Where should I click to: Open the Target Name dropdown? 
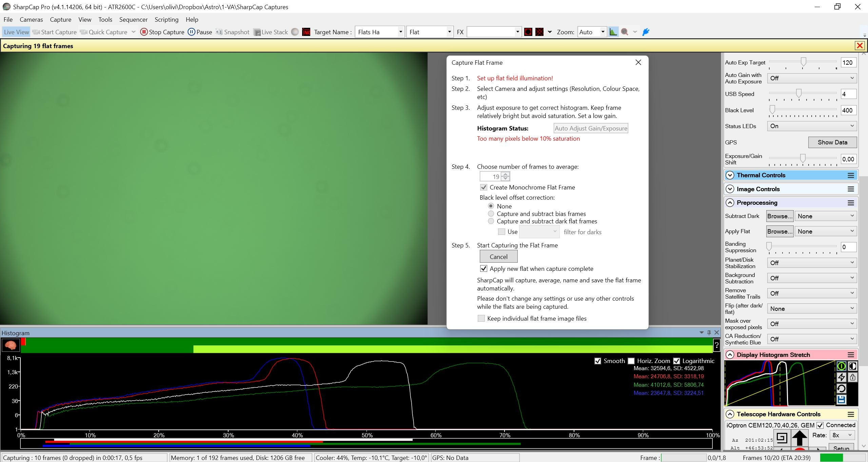(x=401, y=32)
